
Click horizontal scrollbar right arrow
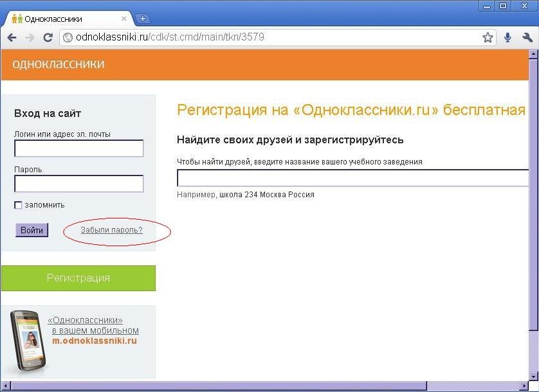pyautogui.click(x=525, y=386)
